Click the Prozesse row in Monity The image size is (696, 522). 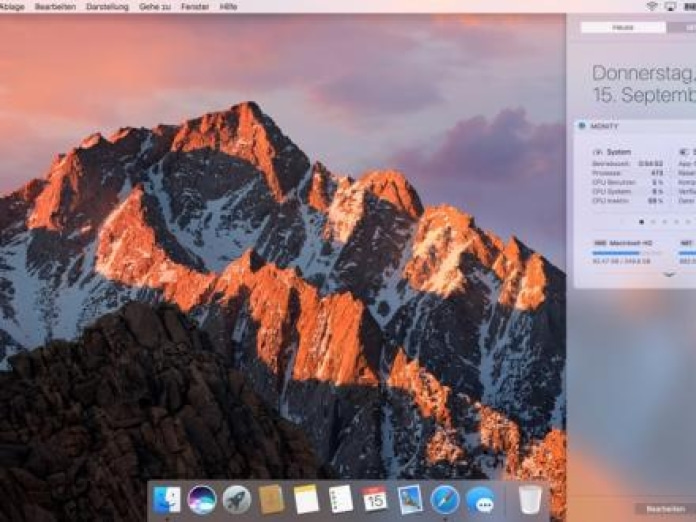tap(628, 173)
